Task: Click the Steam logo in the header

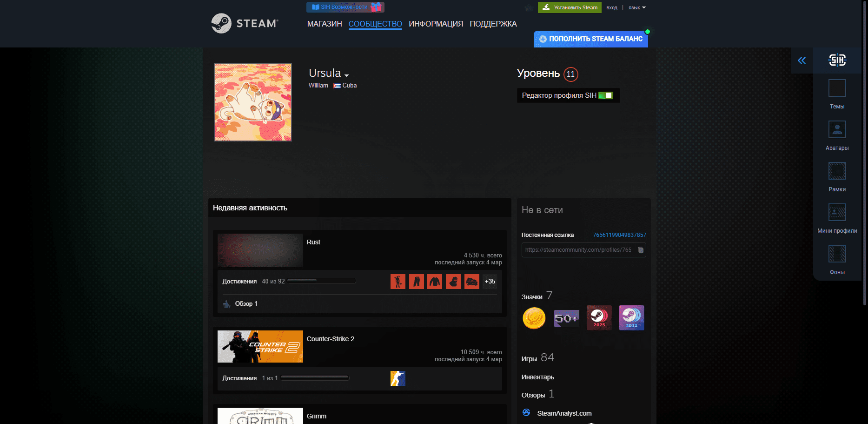Action: point(245,23)
